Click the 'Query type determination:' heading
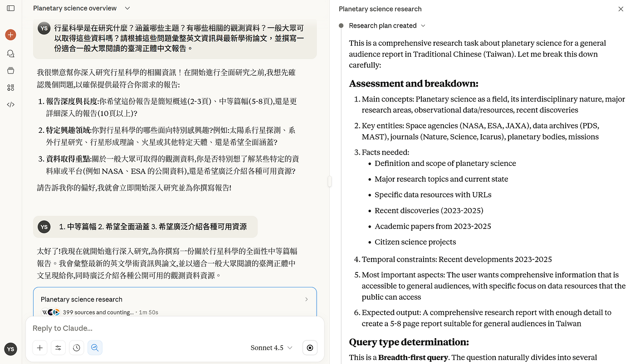Image resolution: width=635 pixels, height=364 pixels. click(409, 342)
